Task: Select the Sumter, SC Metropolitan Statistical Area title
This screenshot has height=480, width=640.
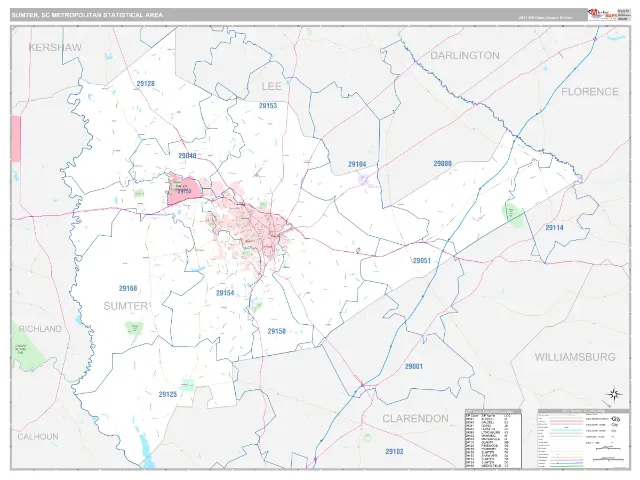Action: [87, 15]
